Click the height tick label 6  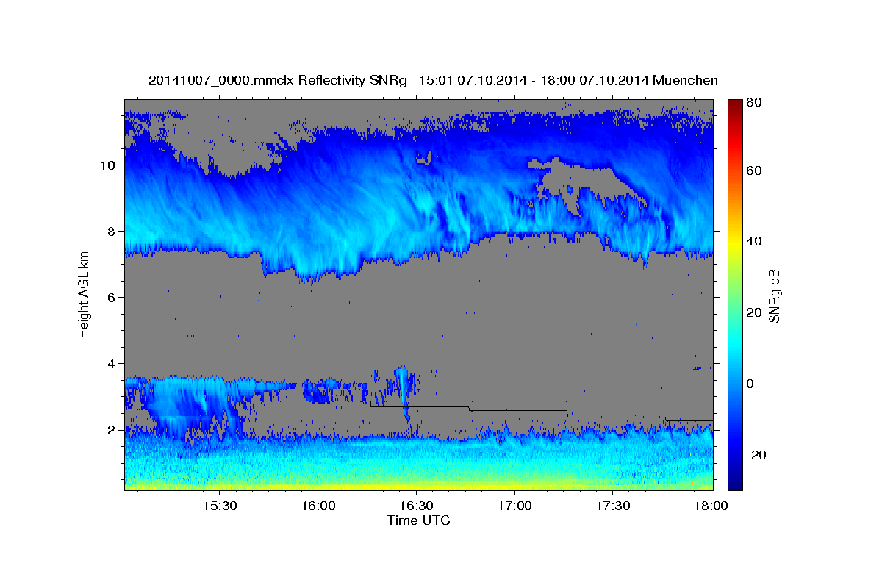tap(112, 298)
